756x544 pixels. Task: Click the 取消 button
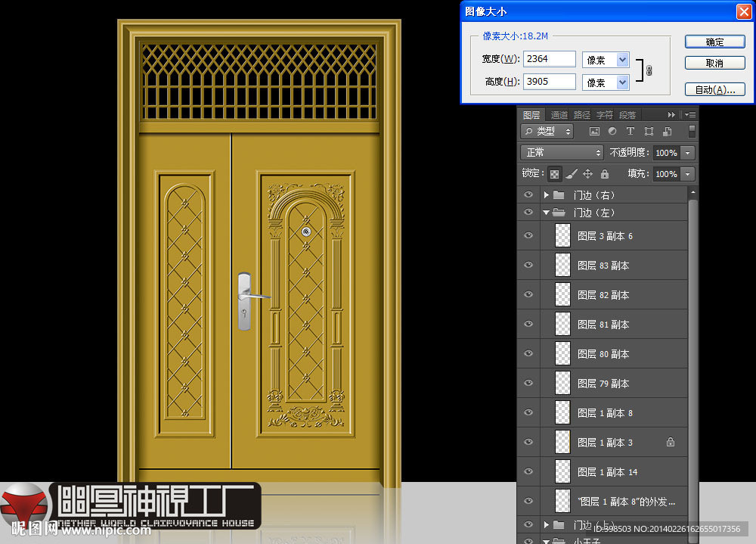[x=715, y=64]
